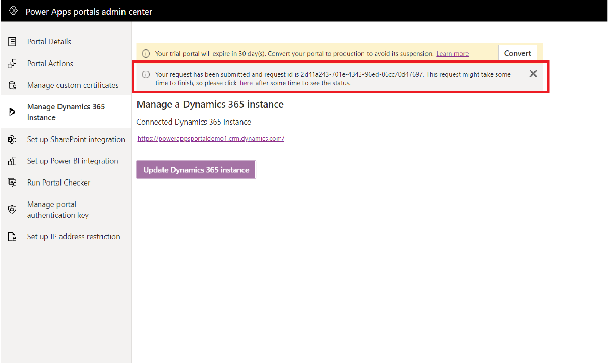This screenshot has height=364, width=608.
Task: Click the Dynamics 365 Instance sidebar icon
Action: 12,112
